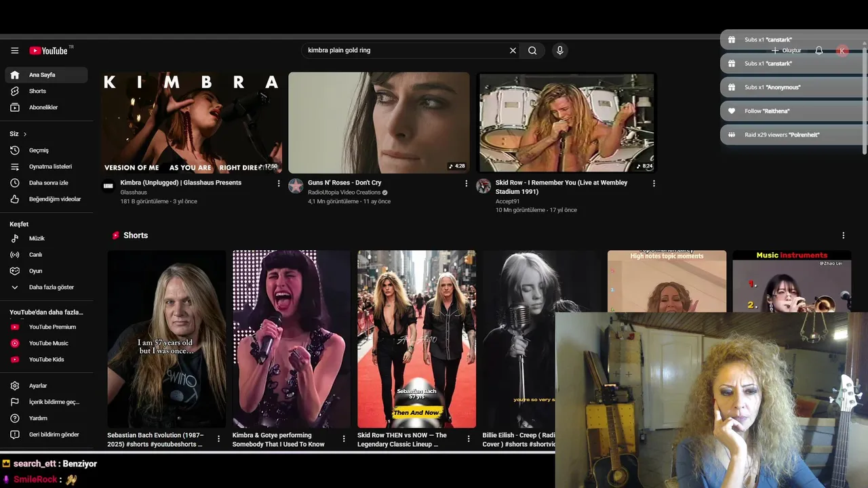Expand the Siz section chevron
The image size is (868, 488).
pyautogui.click(x=25, y=134)
